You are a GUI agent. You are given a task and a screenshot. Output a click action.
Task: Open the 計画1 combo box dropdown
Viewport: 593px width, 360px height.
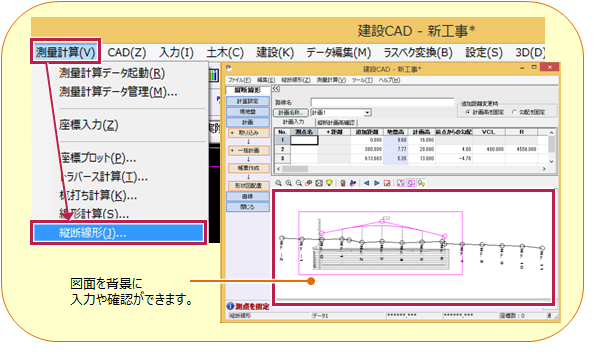367,113
